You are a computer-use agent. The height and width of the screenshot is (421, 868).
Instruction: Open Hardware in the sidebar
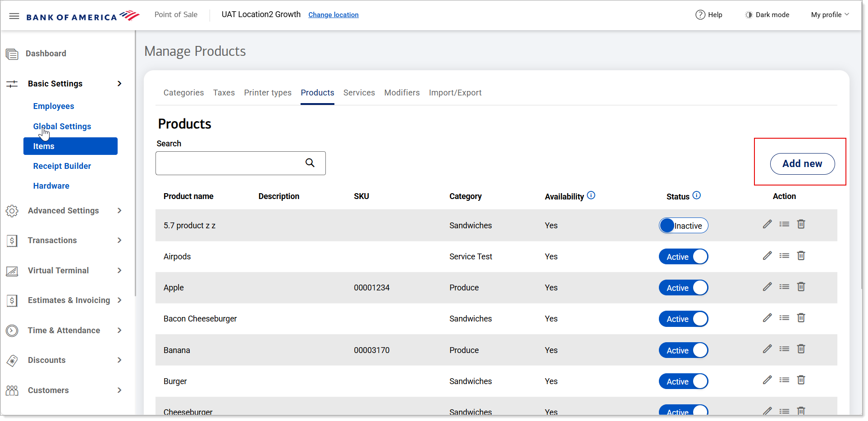pos(51,186)
